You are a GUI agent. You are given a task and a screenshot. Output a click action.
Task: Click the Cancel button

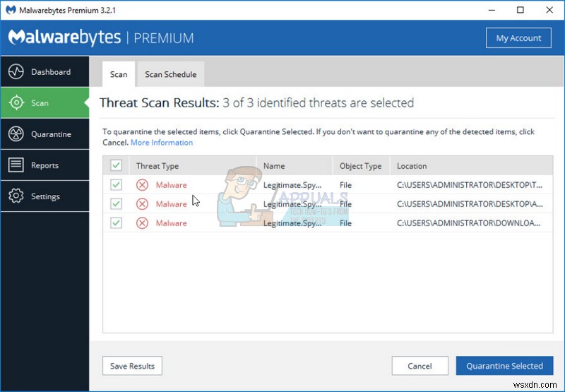point(420,366)
